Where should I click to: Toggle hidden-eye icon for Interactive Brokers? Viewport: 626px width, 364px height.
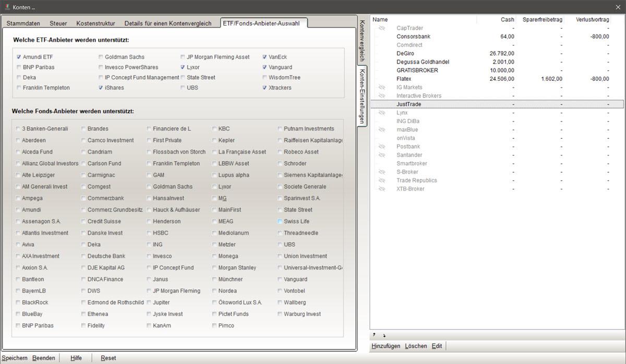click(x=381, y=96)
